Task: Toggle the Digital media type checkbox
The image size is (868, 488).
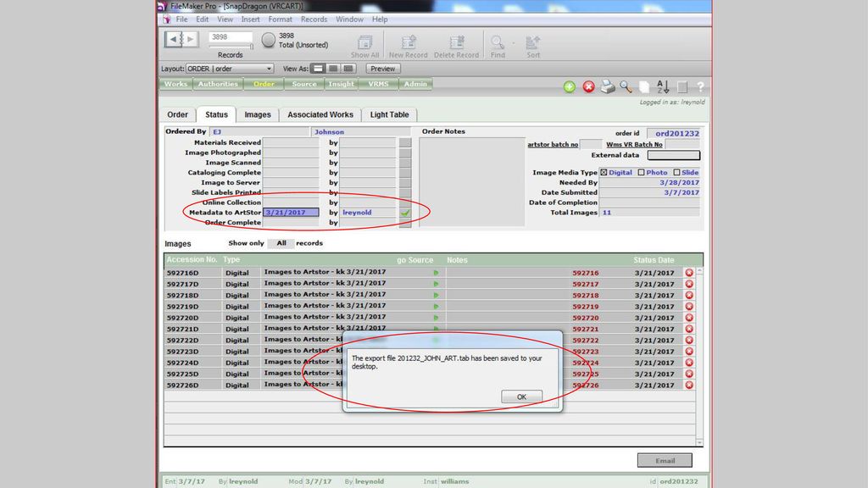Action: [x=604, y=173]
